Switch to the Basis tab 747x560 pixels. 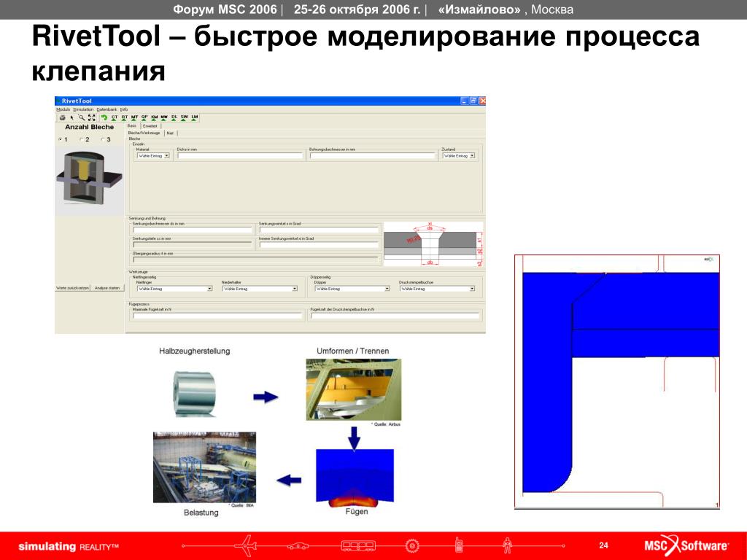click(x=132, y=125)
